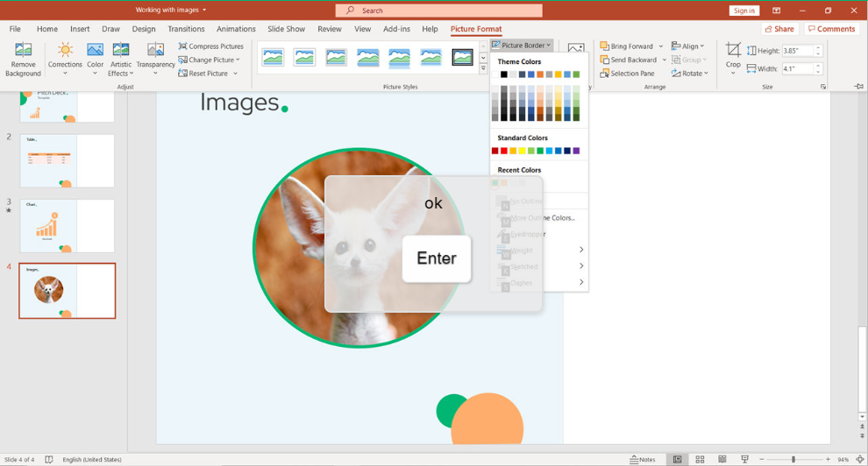Switch to Reading view
The image size is (868, 466).
(x=722, y=459)
